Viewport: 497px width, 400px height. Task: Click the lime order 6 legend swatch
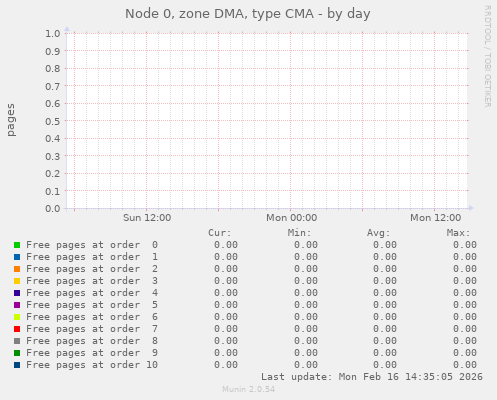[17, 317]
